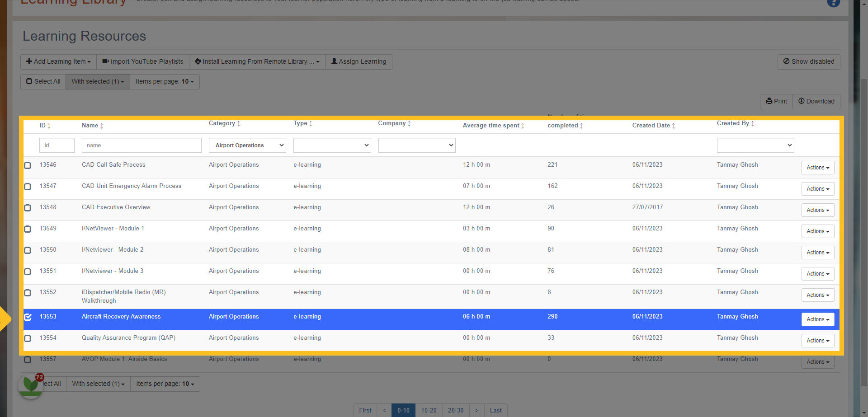Sort by Created By arrow

(753, 123)
